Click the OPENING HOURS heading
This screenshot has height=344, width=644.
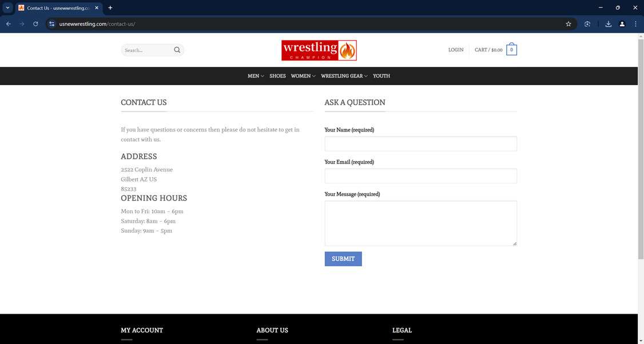[154, 198]
